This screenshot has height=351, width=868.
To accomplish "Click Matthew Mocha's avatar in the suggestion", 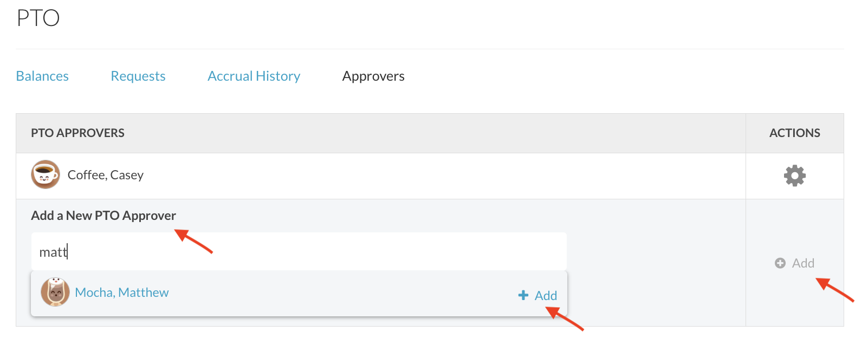I will tap(55, 292).
